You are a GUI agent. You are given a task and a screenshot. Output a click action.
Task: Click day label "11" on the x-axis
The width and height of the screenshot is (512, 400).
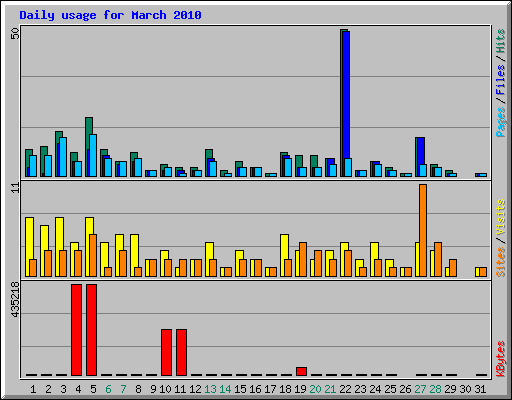[180, 389]
